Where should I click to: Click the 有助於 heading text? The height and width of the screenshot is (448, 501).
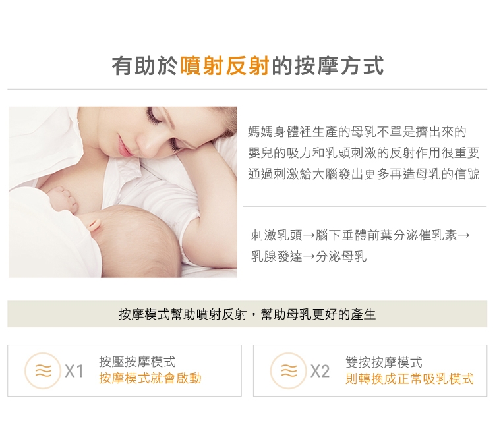[x=145, y=66]
